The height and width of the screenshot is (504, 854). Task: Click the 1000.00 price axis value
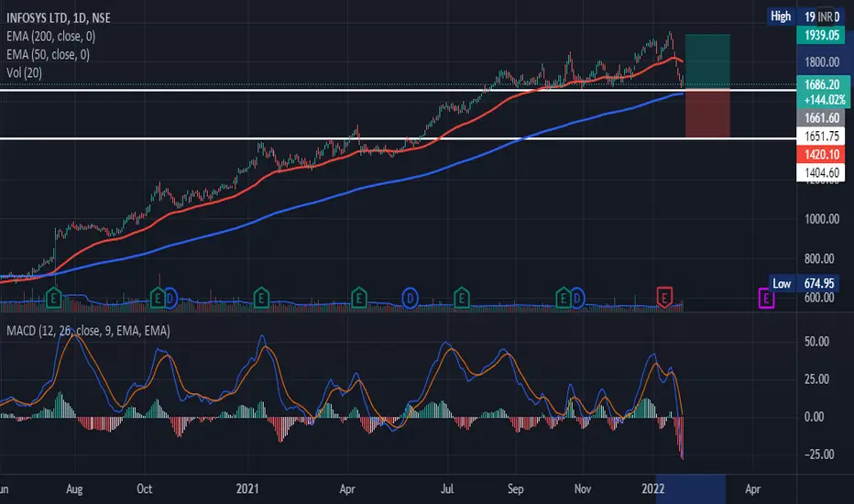point(822,219)
